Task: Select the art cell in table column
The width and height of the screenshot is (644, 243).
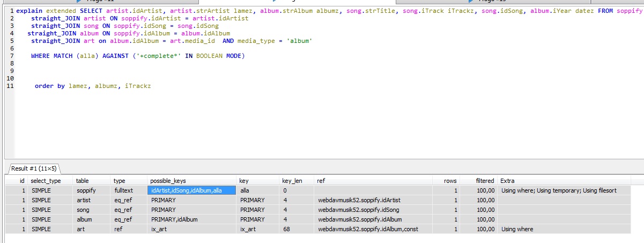Action: pos(91,229)
